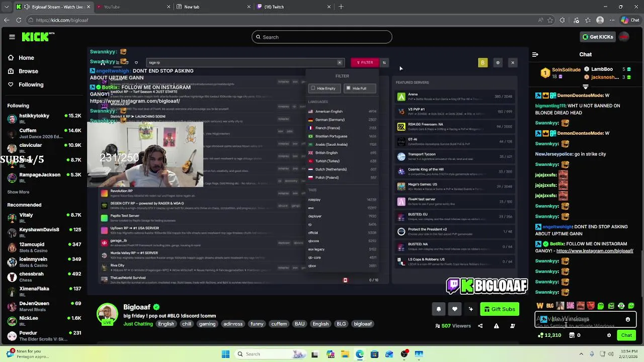Open the Edge profile icon
The width and height of the screenshot is (644, 362).
(x=600, y=20)
